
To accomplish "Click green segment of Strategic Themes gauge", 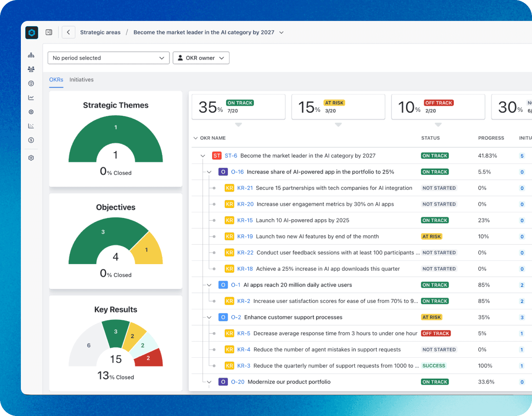I will [116, 130].
